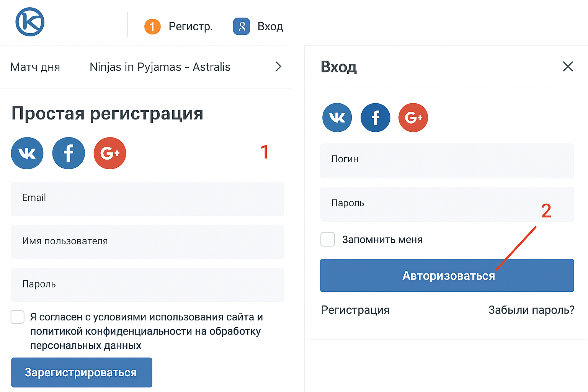
Task: Log in with VK in Вход panel
Action: [337, 118]
